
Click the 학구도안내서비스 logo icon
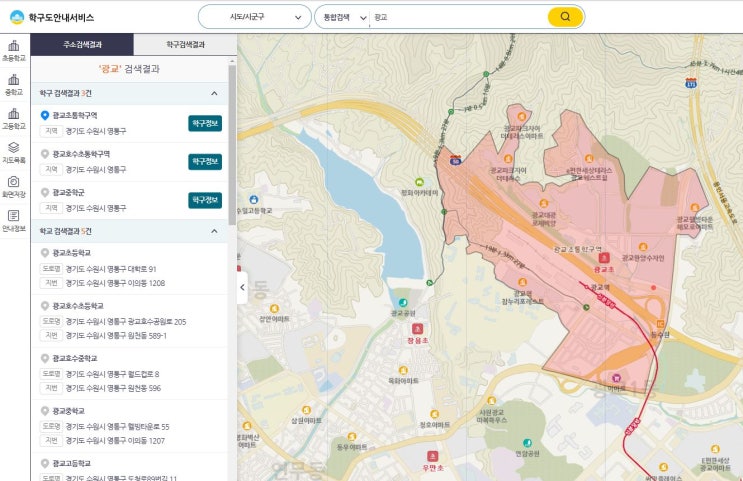click(x=17, y=18)
